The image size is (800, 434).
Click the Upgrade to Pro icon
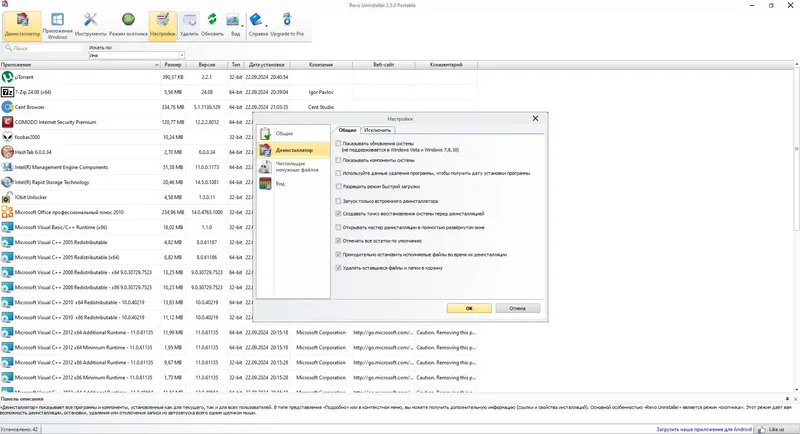pos(287,20)
